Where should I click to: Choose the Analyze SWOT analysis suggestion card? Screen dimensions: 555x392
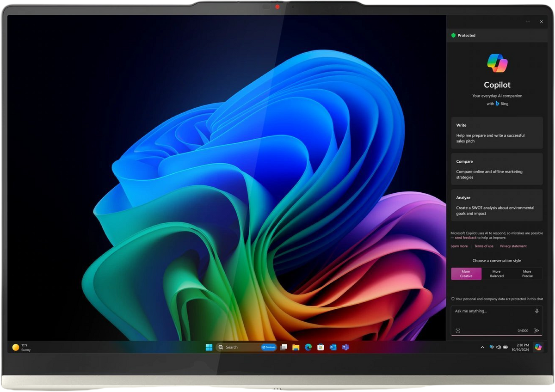coord(497,205)
